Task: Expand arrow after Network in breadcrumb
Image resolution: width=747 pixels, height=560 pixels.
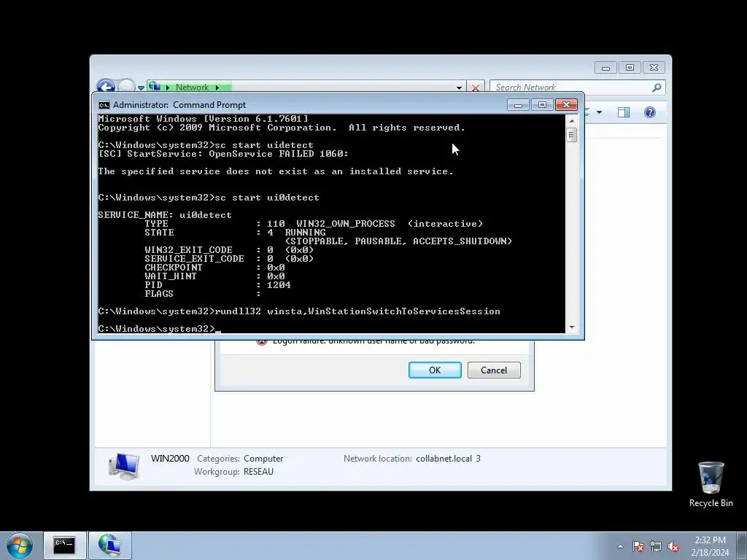Action: coord(217,87)
